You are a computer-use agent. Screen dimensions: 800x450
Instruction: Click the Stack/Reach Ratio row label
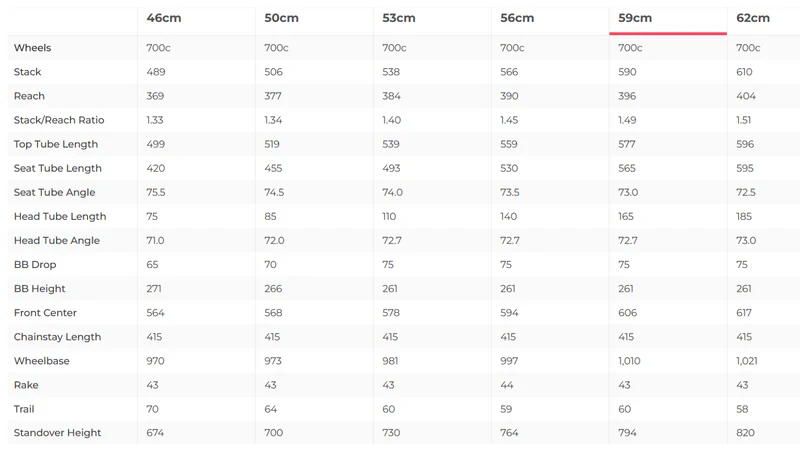coord(59,120)
